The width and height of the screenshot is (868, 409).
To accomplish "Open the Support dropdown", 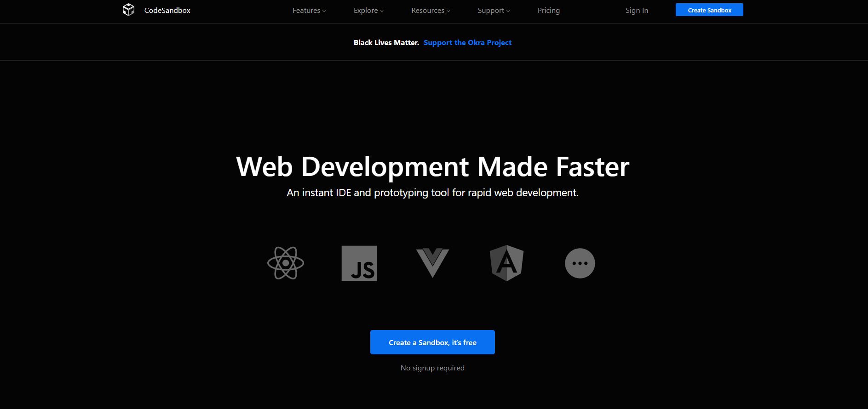I will pyautogui.click(x=494, y=10).
